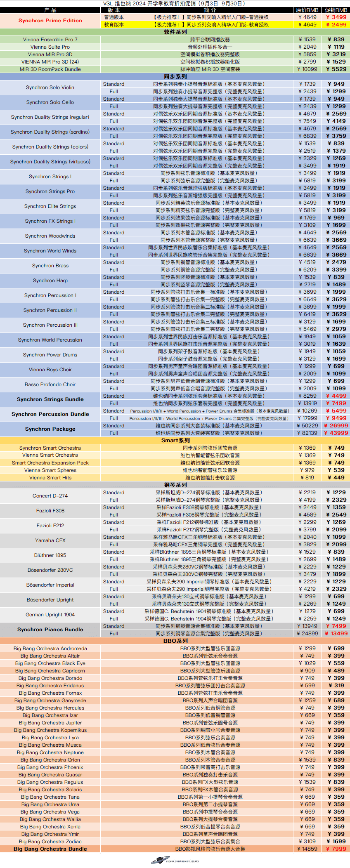Select 'Synchron Woodwinds' product cell
Viewport: 350px width, 868px height.
coord(50,236)
